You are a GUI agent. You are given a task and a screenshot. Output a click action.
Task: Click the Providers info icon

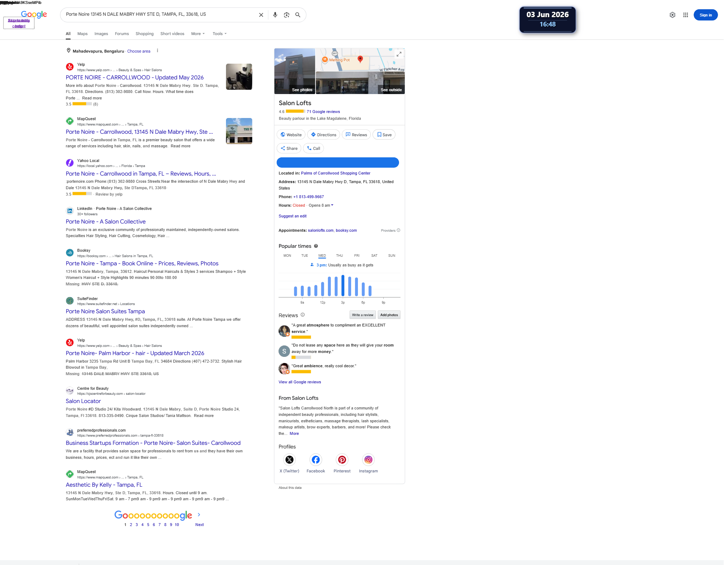(x=398, y=230)
